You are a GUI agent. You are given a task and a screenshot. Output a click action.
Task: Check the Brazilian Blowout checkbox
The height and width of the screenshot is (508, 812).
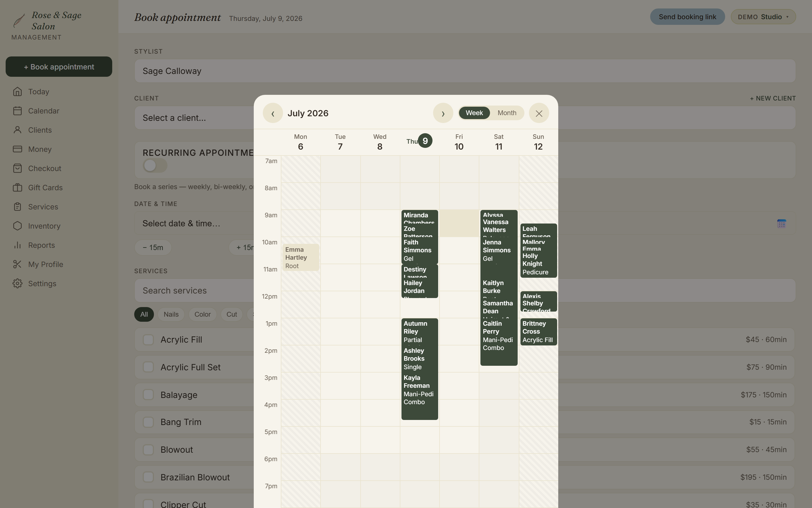[x=148, y=477]
